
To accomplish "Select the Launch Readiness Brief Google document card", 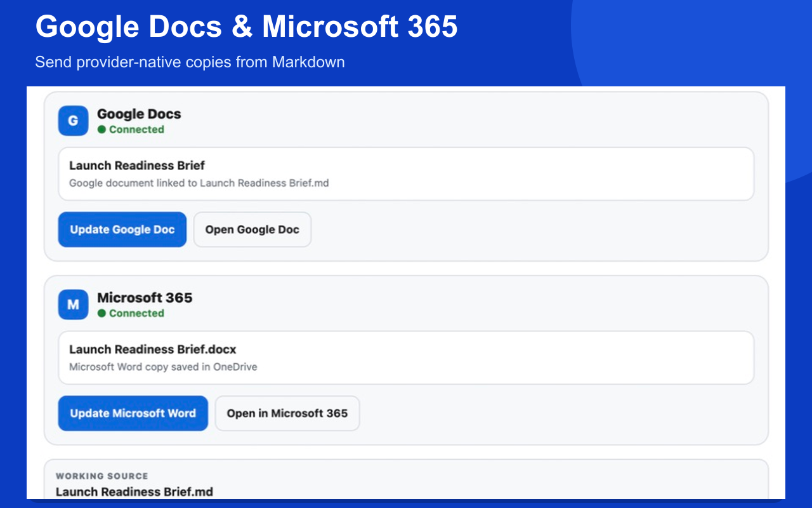I will (406, 174).
